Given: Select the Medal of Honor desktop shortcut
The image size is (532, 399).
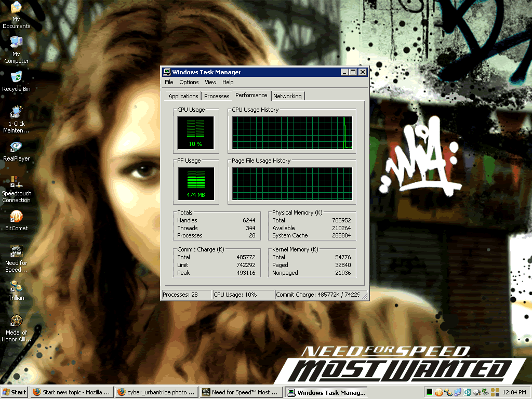Looking at the screenshot, I should (16, 328).
